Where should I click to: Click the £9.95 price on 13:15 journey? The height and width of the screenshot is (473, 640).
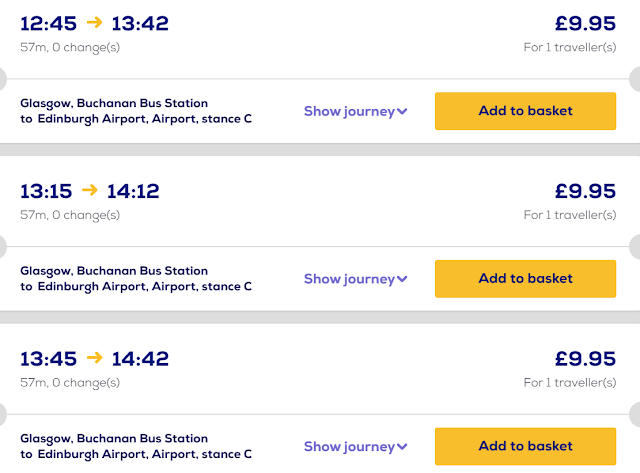point(585,191)
